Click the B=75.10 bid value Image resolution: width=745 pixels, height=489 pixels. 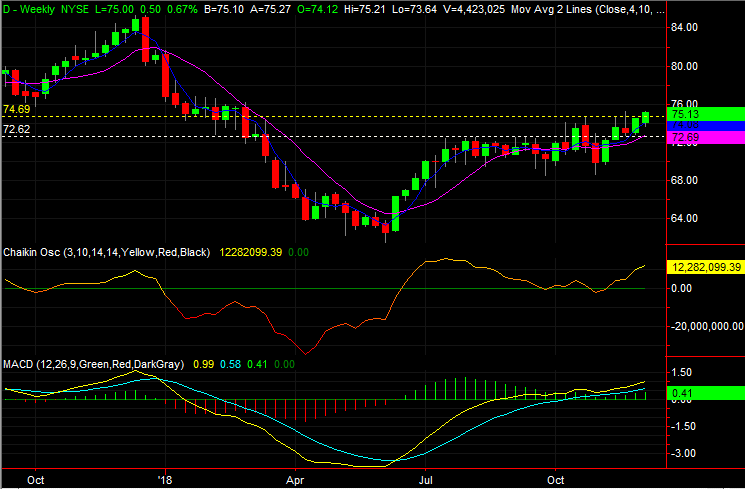pyautogui.click(x=224, y=9)
